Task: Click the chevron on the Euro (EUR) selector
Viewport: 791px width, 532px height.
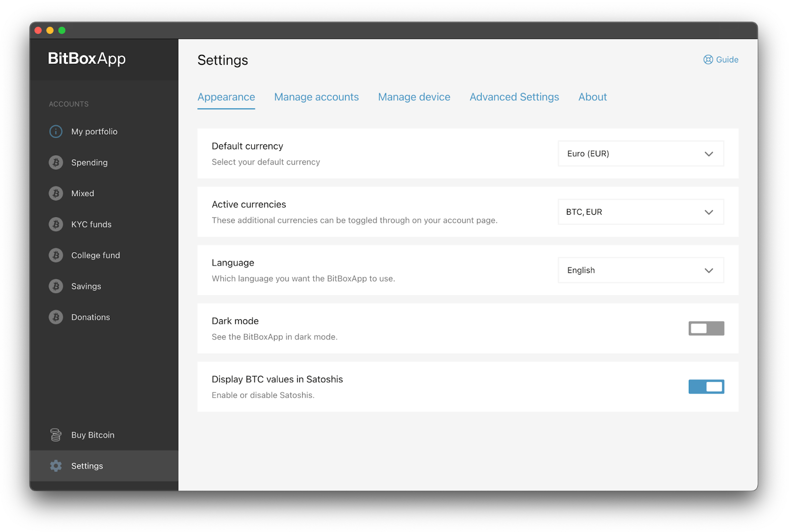Action: pyautogui.click(x=709, y=154)
